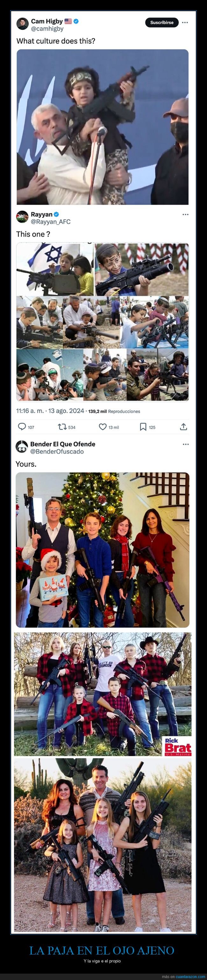Click the @Rayyan_AFC username

coord(51,221)
